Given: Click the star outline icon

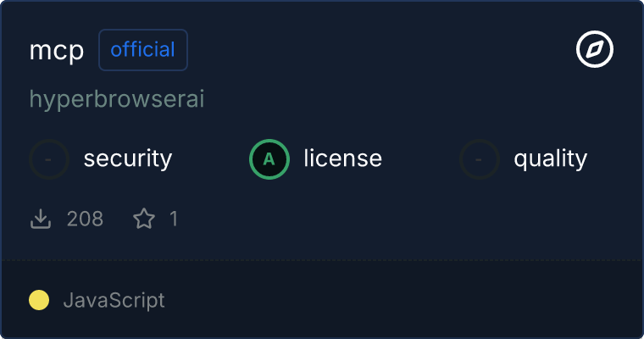Looking at the screenshot, I should 144,220.
